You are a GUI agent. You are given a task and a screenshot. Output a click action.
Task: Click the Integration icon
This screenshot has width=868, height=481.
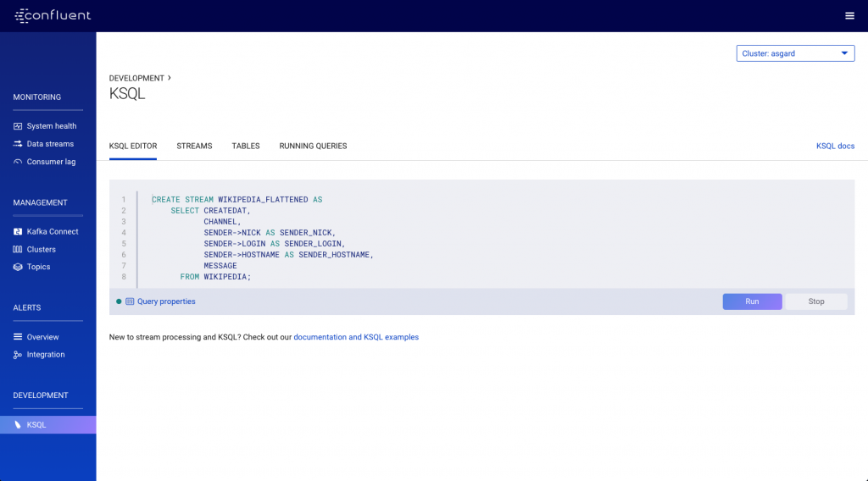pyautogui.click(x=18, y=355)
